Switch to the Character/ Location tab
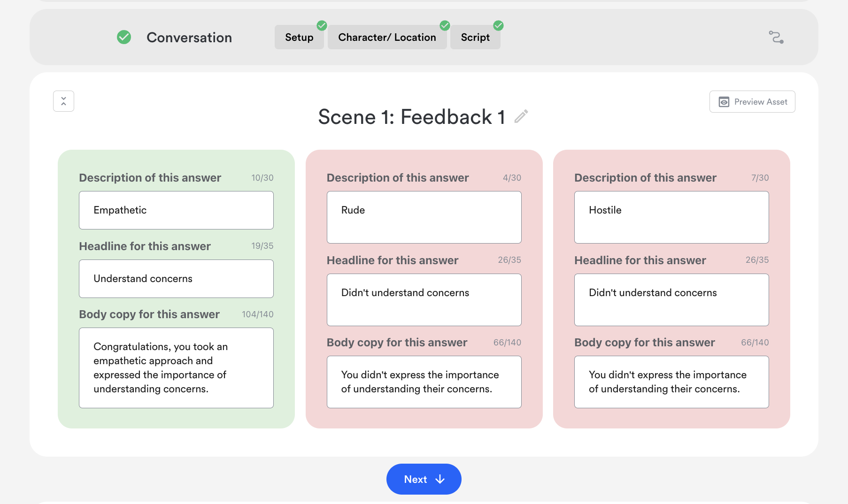The height and width of the screenshot is (504, 848). pos(387,38)
